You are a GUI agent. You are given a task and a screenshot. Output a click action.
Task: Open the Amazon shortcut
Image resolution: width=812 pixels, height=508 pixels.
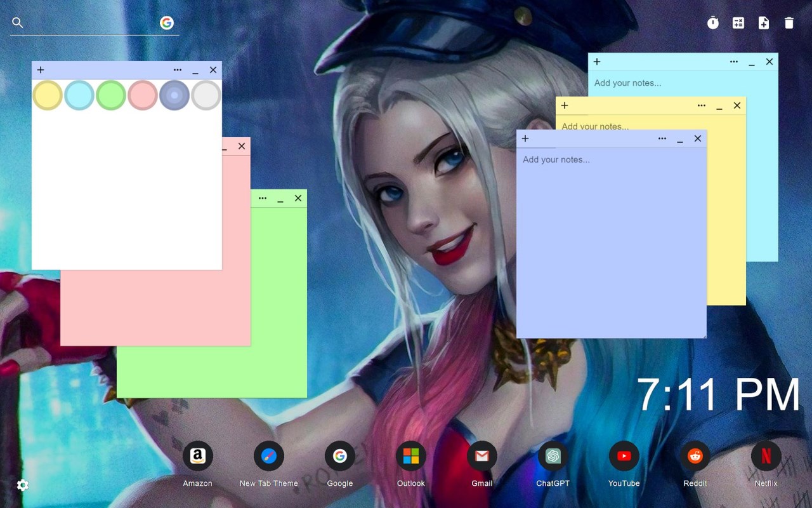pos(198,456)
